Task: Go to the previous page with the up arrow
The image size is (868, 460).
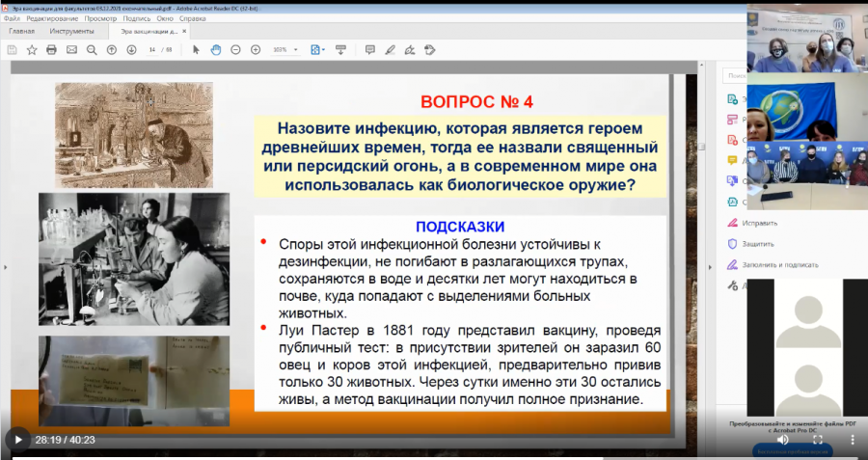Action: click(x=111, y=50)
